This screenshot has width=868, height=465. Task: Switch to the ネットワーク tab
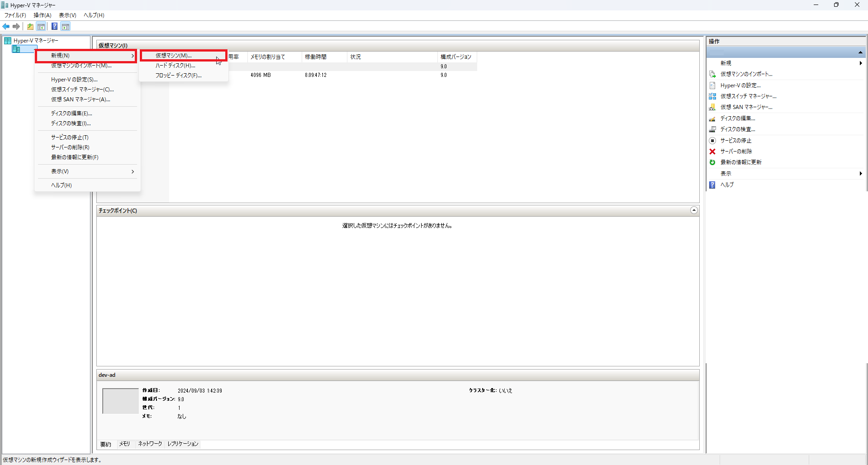150,444
